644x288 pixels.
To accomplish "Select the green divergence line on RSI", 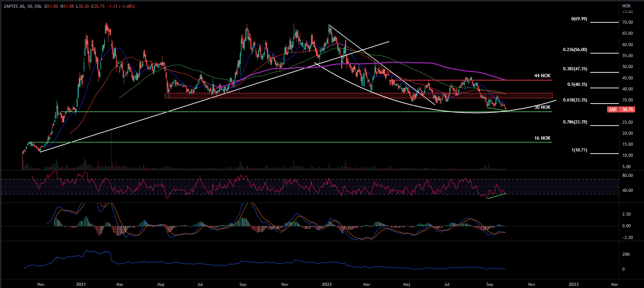I will click(496, 196).
